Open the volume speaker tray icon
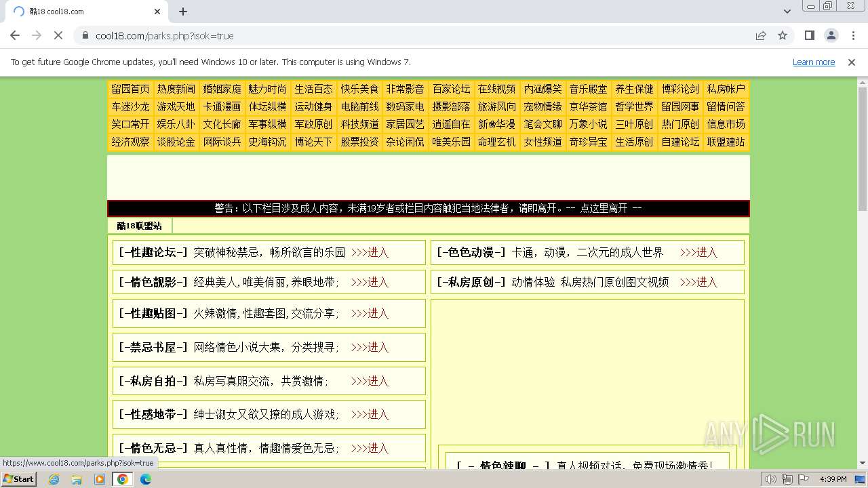Viewport: 868px width, 488px height. (x=770, y=479)
